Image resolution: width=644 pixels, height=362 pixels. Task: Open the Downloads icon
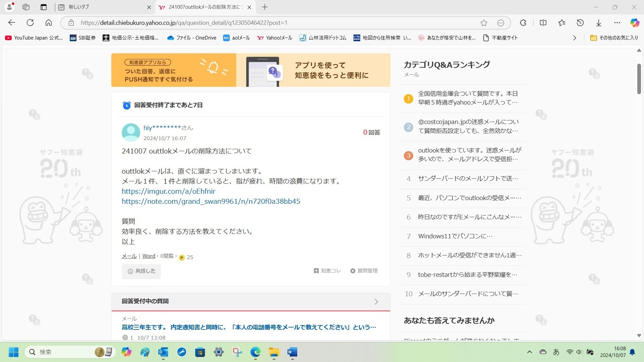[x=598, y=23]
